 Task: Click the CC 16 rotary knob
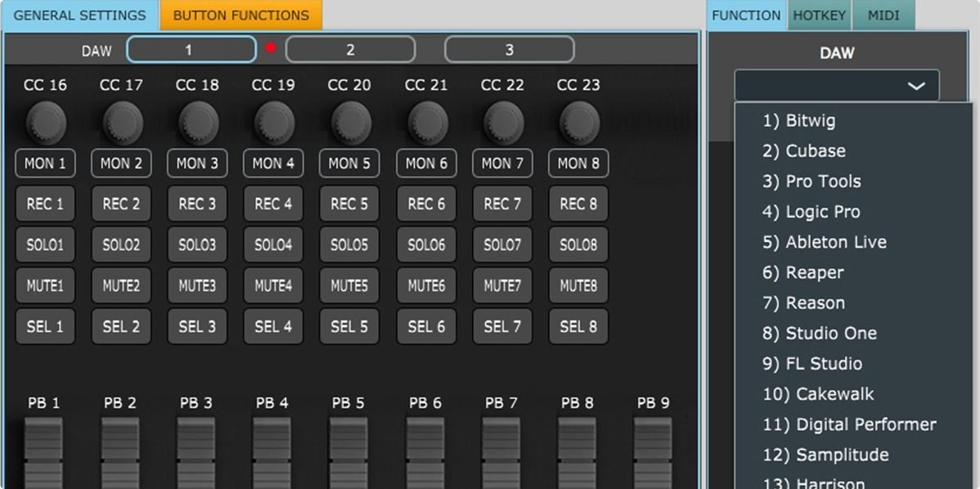[45, 121]
